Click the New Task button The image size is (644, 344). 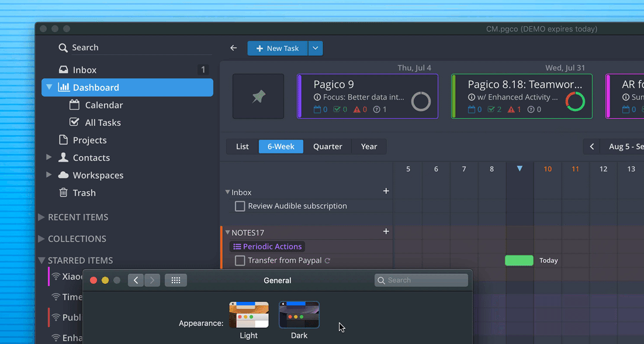click(x=277, y=48)
